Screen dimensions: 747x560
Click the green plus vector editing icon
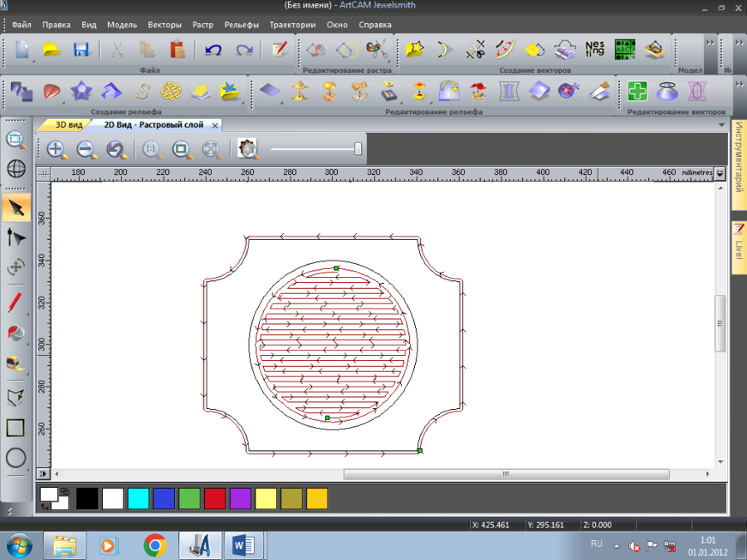point(637,90)
